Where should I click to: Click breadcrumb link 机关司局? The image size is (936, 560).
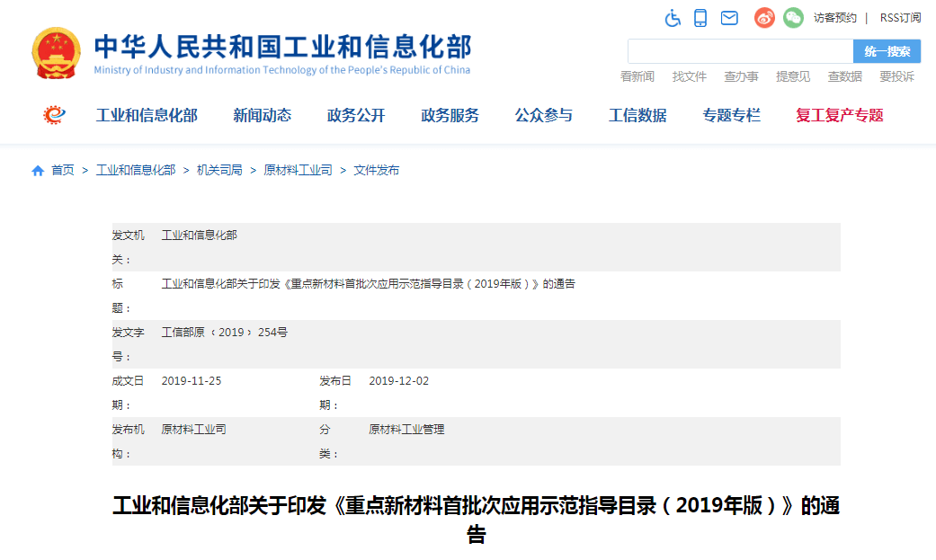[x=219, y=170]
